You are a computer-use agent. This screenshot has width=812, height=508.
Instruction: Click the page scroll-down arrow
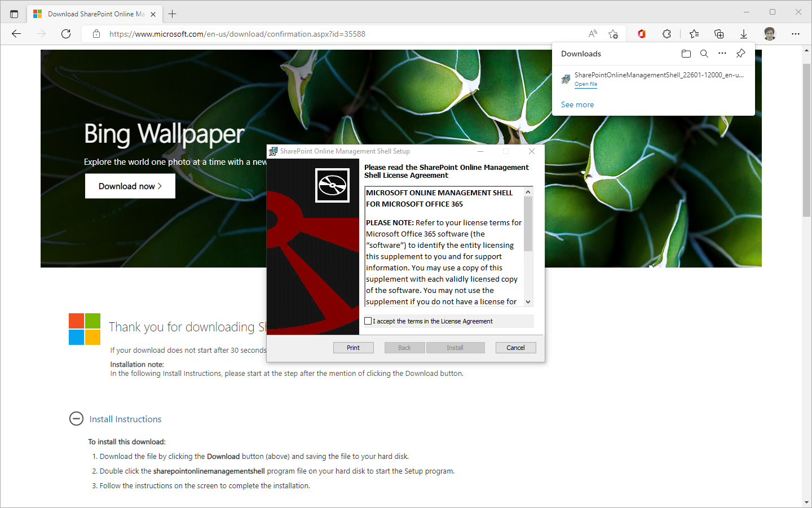pyautogui.click(x=806, y=502)
